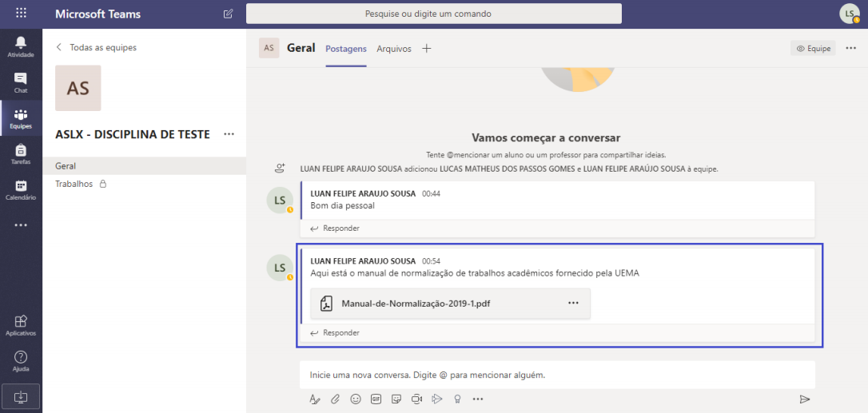Open PDF attachment more options ellipsis
This screenshot has height=413, width=868.
pos(573,303)
